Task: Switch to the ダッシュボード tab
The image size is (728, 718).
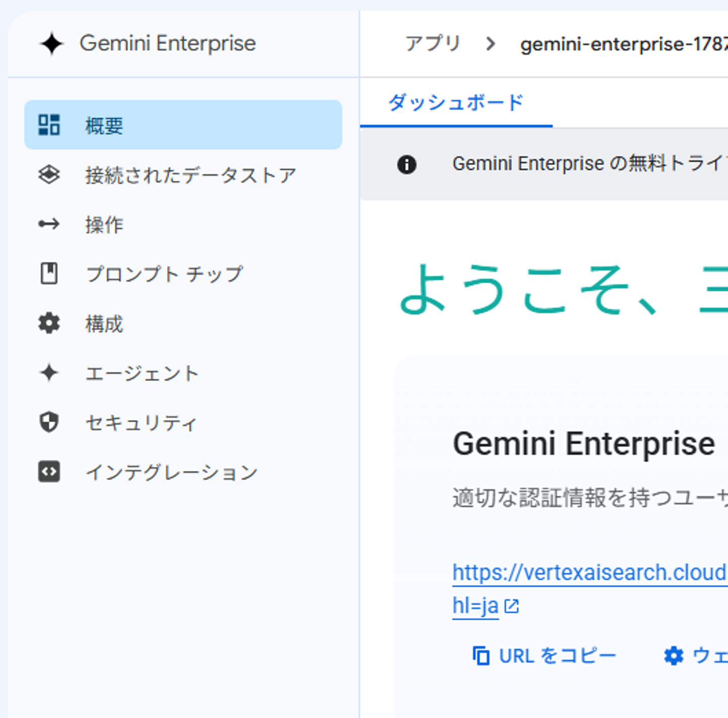Action: coord(456,103)
